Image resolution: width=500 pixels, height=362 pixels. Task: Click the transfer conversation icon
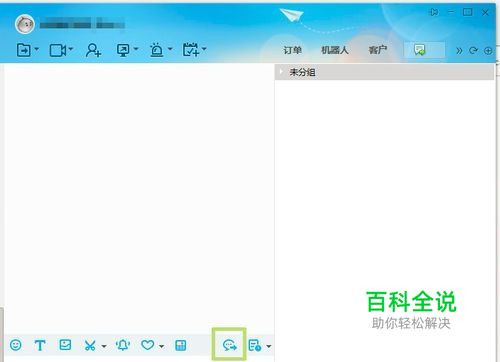point(24,50)
